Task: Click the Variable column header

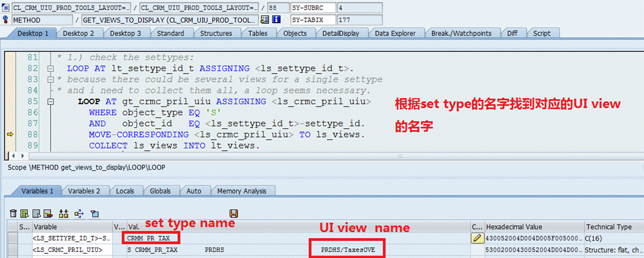Action: 72,227
